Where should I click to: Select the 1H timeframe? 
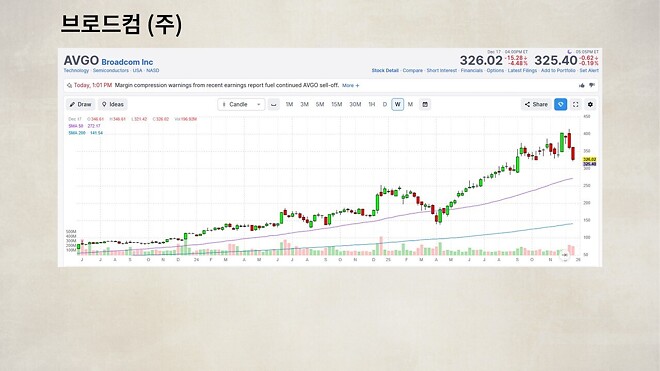pyautogui.click(x=372, y=104)
